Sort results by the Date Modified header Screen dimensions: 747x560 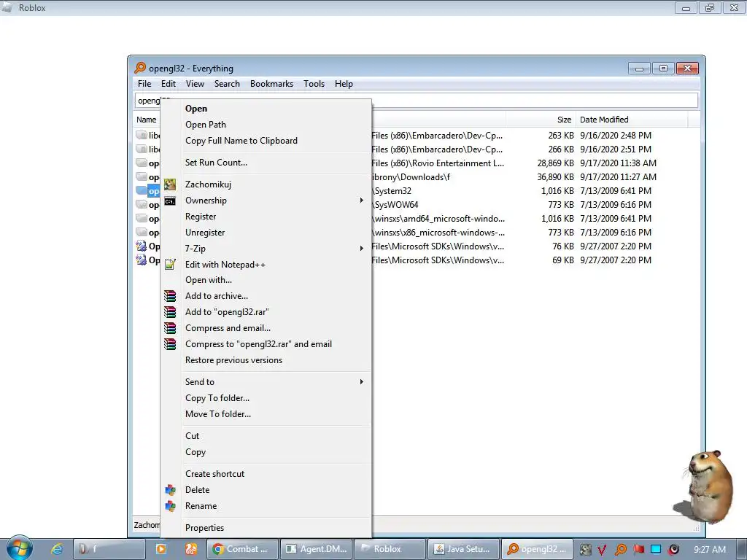(632, 120)
